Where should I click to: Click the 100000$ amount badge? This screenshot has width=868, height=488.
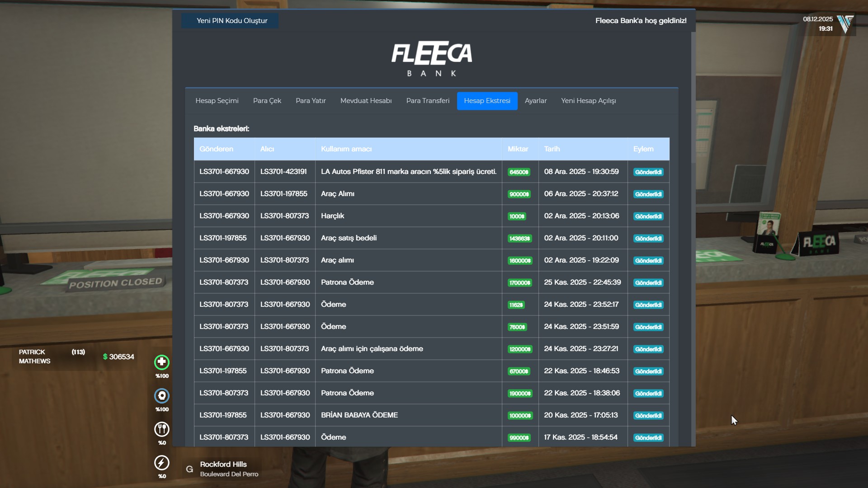pyautogui.click(x=520, y=416)
